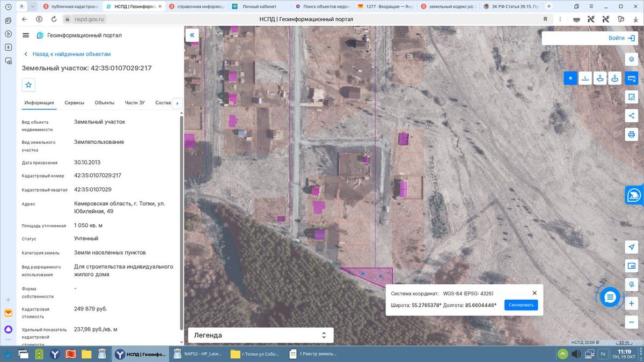644x362 pixels.
Task: Show more tabs with the arrow
Action: [x=177, y=103]
